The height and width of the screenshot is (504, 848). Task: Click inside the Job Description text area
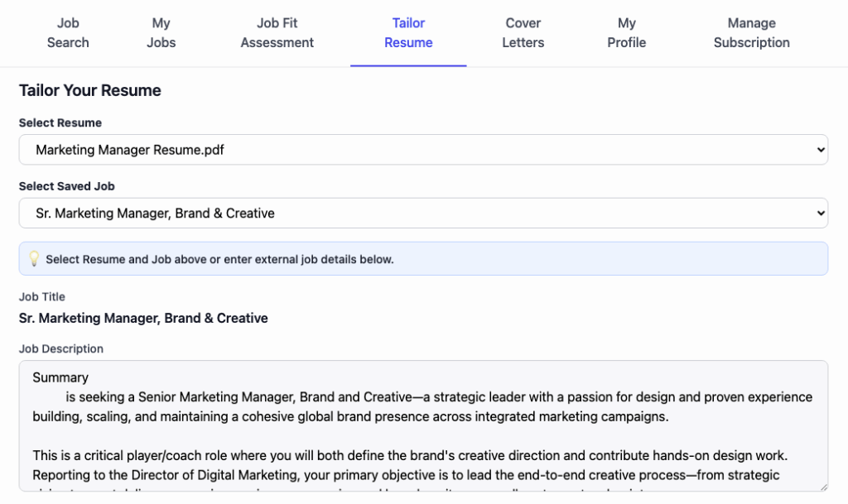tap(423, 425)
